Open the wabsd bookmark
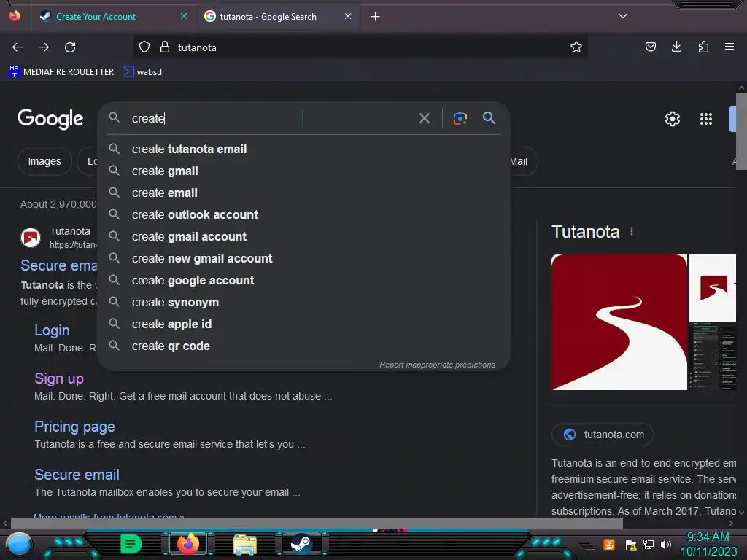 (142, 72)
